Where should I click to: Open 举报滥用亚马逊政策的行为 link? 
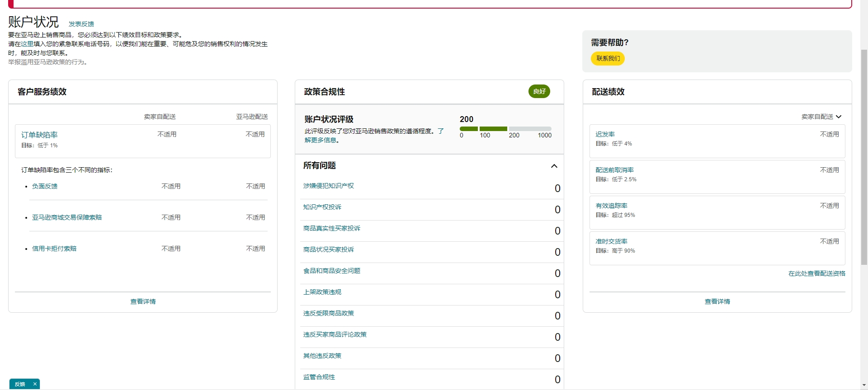tap(47, 62)
